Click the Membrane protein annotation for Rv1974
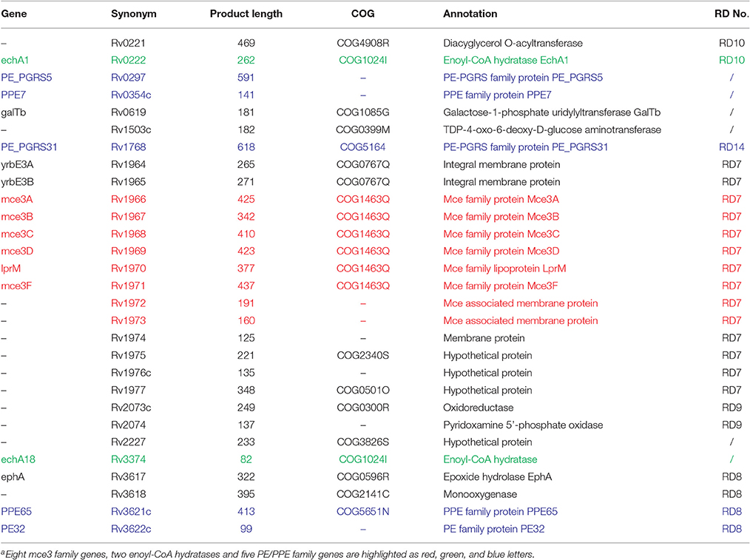This screenshot has width=750, height=560. point(484,337)
